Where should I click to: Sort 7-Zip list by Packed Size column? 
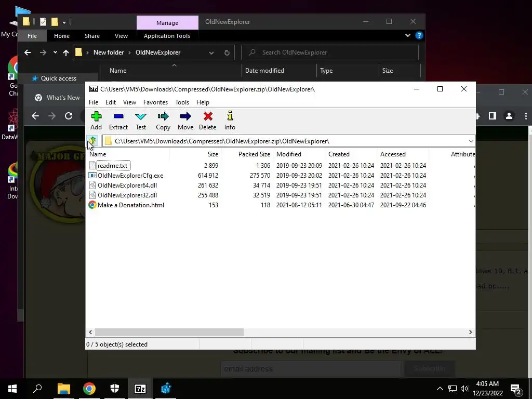[x=247, y=154]
